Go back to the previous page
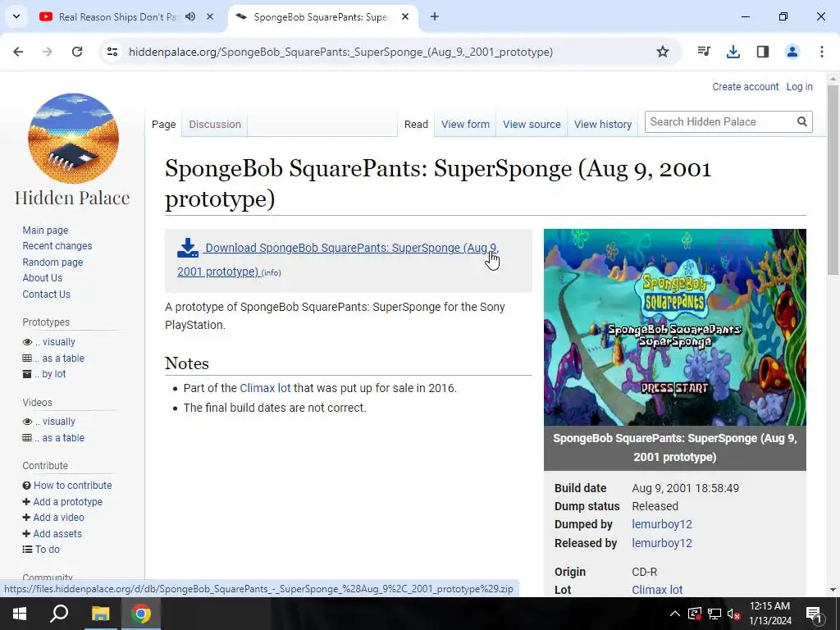 pyautogui.click(x=18, y=52)
